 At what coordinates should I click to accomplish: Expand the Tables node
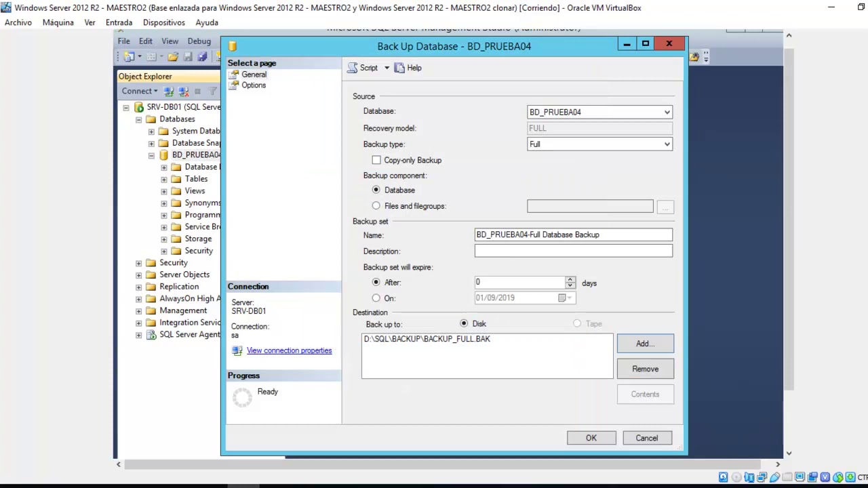coord(164,179)
